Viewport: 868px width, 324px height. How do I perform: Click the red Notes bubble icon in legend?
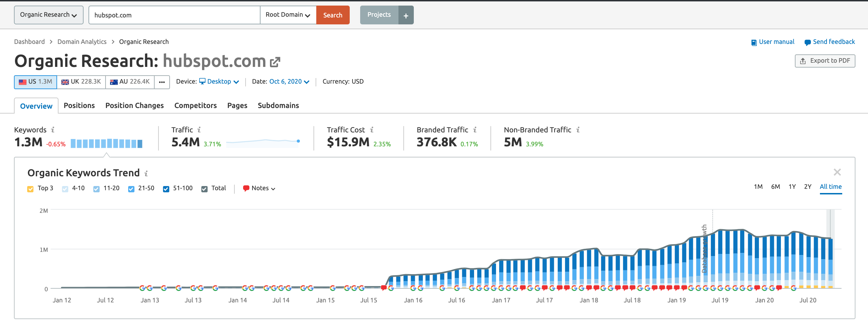(246, 188)
